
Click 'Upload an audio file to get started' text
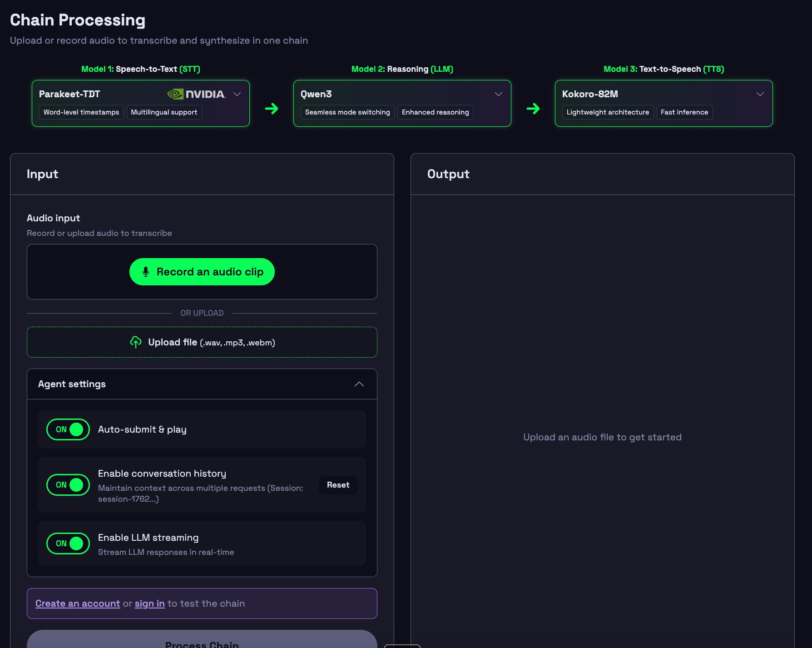coord(602,437)
